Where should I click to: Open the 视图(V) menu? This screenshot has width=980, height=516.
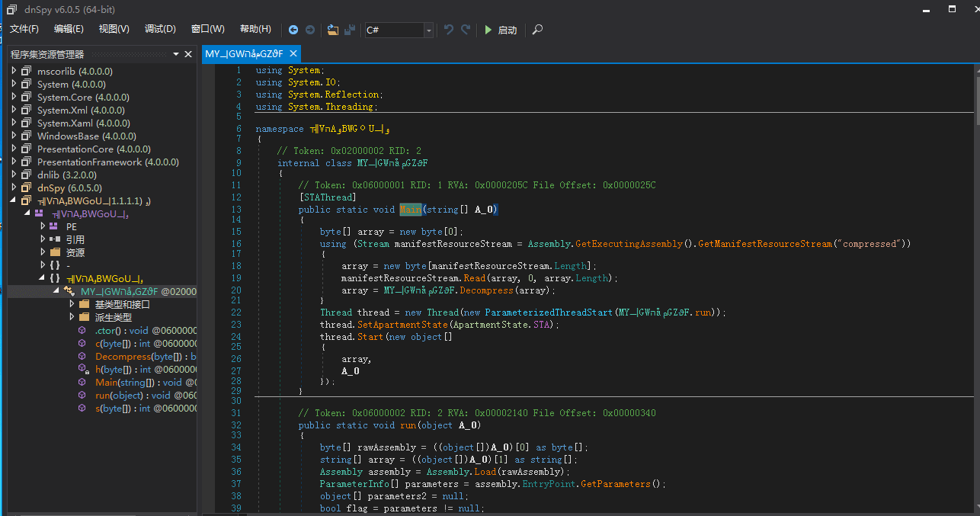point(114,29)
